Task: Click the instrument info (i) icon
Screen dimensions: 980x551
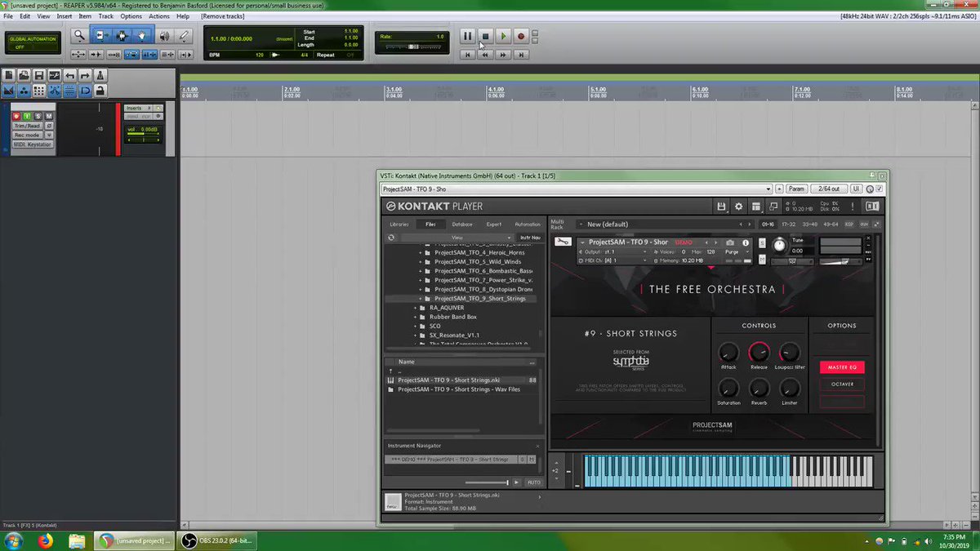Action: [x=746, y=242]
